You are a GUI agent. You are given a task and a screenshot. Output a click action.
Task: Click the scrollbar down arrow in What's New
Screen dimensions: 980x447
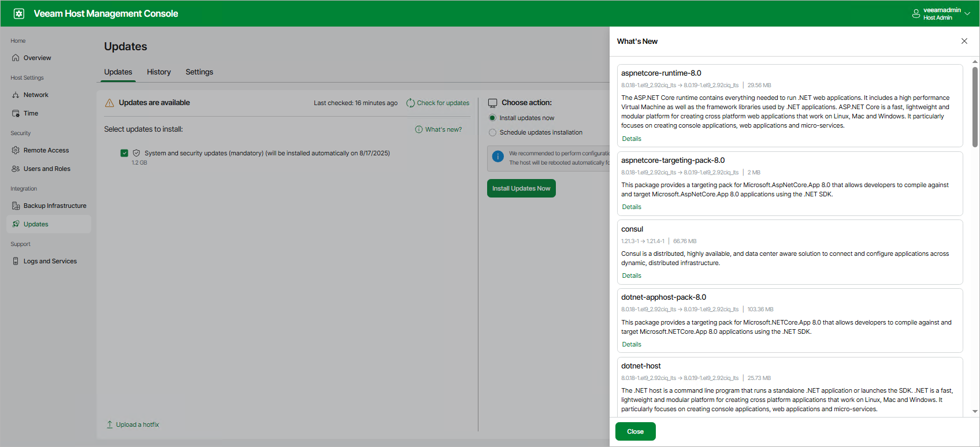(x=975, y=412)
